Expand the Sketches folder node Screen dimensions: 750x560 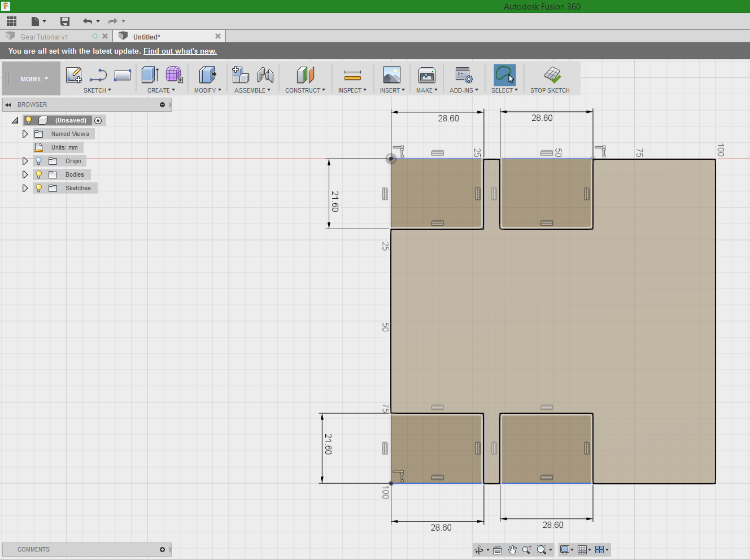(x=25, y=188)
